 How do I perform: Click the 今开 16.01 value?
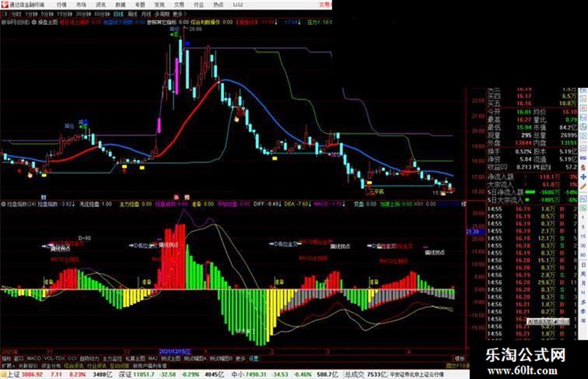click(524, 112)
